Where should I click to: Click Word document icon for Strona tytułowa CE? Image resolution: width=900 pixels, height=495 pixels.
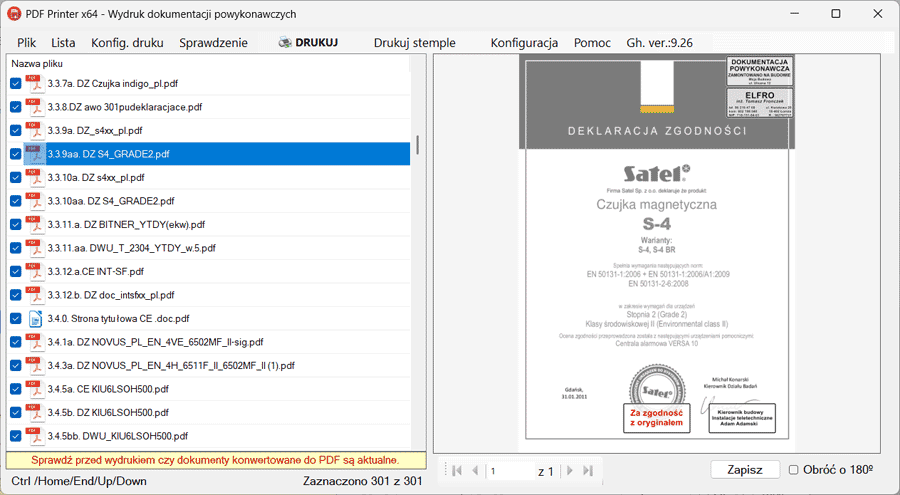point(33,319)
